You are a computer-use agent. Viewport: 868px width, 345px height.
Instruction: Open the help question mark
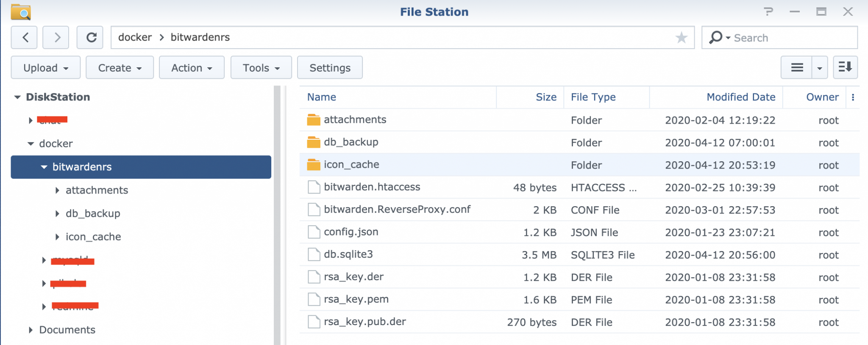tap(768, 12)
